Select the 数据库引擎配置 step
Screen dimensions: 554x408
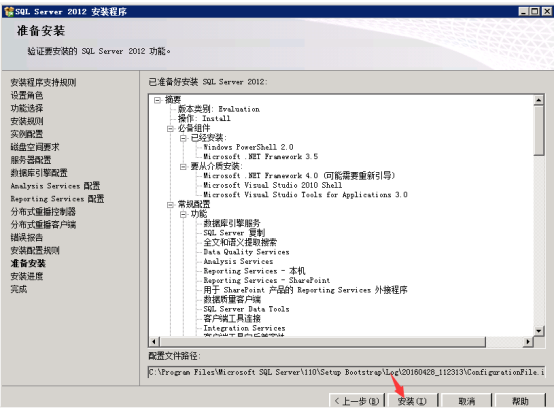coord(39,173)
